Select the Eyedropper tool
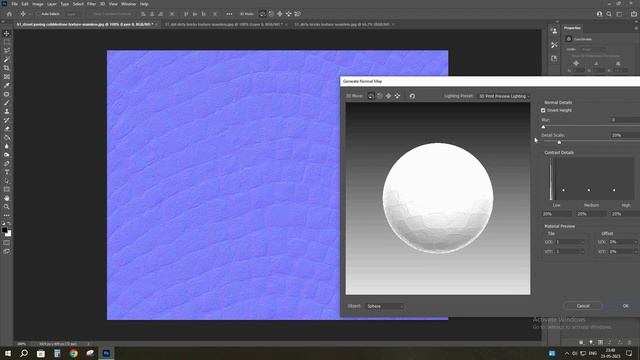 click(7, 85)
